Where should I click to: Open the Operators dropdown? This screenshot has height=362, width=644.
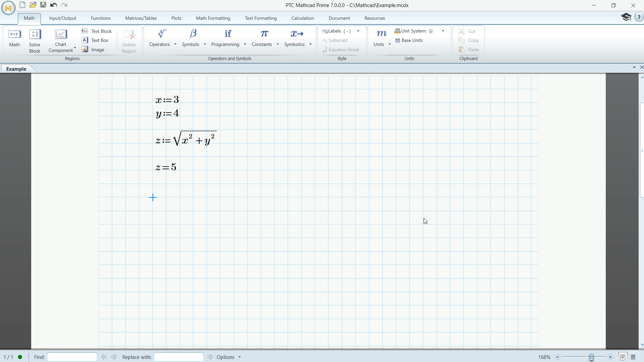tap(175, 44)
